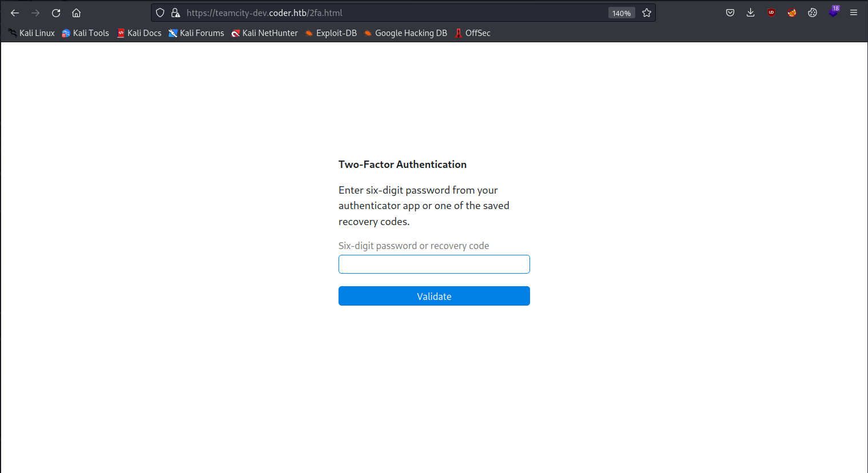
Task: Show the downloads panel
Action: tap(751, 13)
